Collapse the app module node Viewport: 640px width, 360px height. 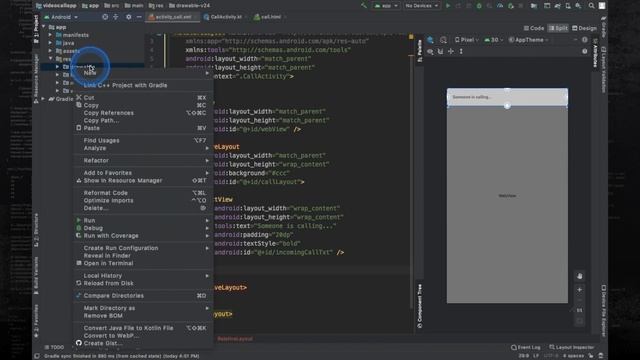click(x=43, y=27)
